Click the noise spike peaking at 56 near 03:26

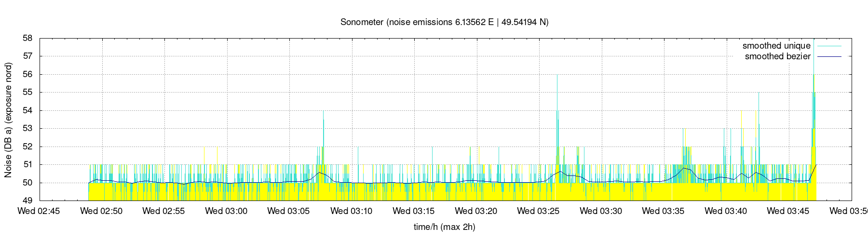(557, 125)
